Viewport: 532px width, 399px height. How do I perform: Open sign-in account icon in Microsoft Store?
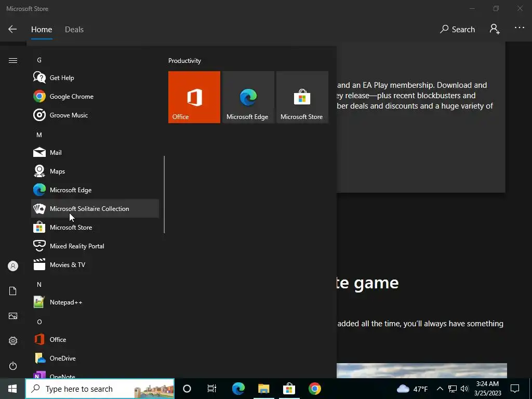point(495,29)
